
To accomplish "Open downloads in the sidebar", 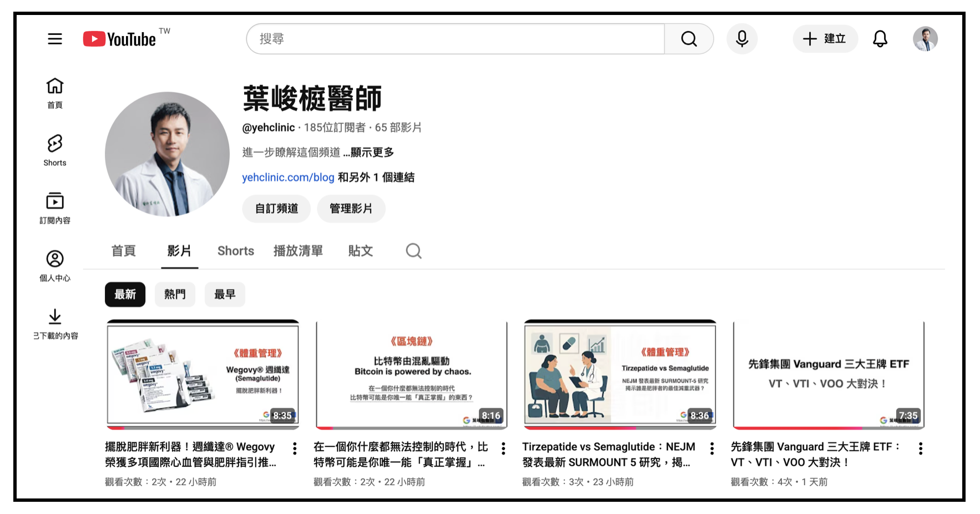I will point(55,323).
